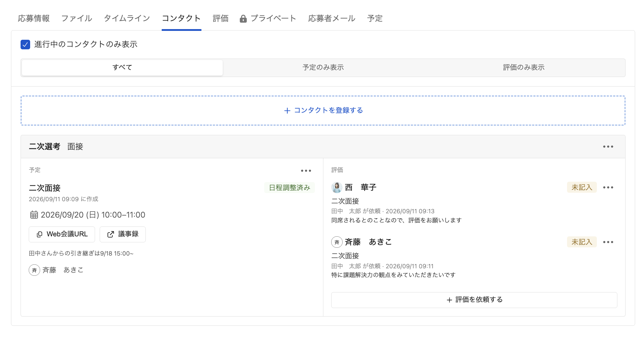Select the すべて filter segment

pos(122,67)
